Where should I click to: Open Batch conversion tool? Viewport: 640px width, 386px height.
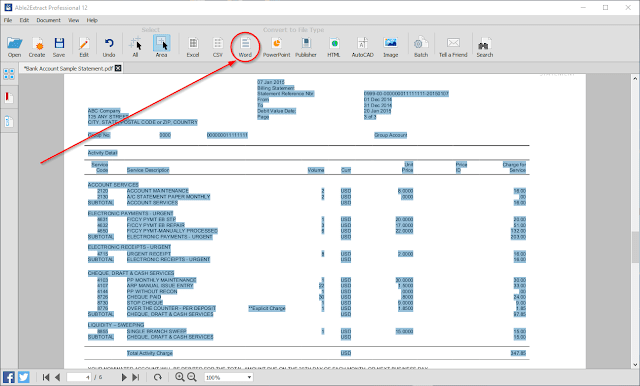(421, 47)
